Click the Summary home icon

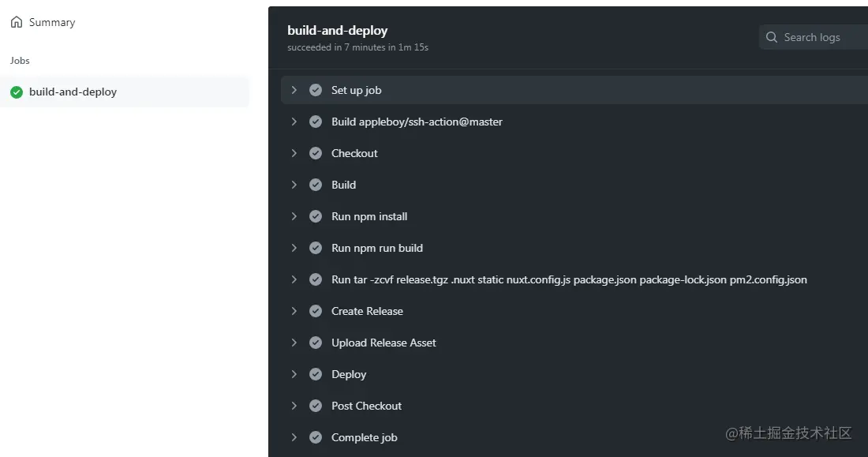click(17, 22)
